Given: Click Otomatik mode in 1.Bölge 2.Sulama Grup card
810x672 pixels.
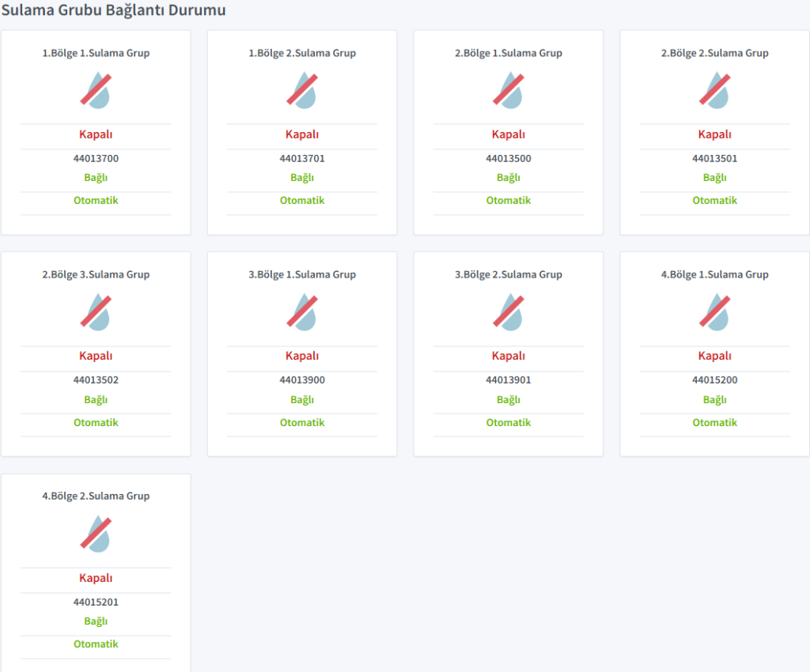Looking at the screenshot, I should coord(302,200).
